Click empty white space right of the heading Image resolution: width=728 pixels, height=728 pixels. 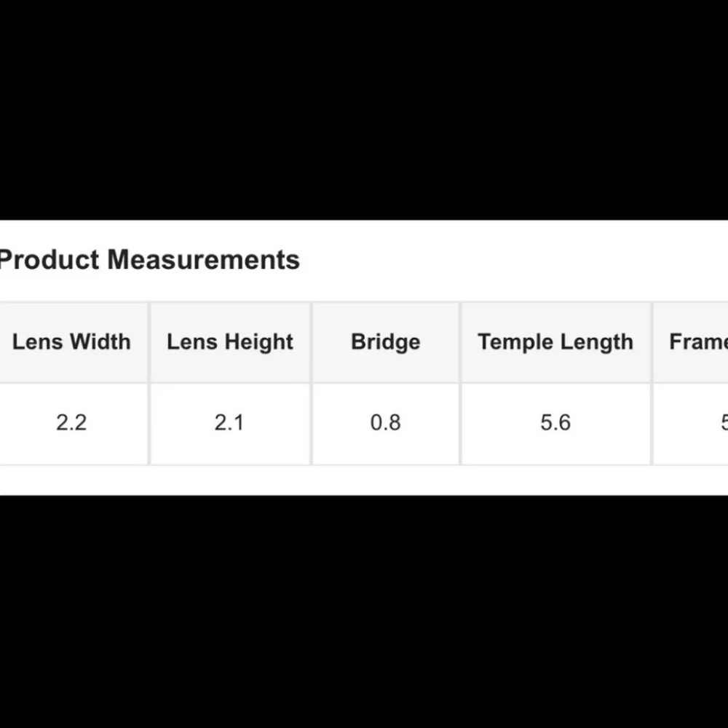coord(511,259)
